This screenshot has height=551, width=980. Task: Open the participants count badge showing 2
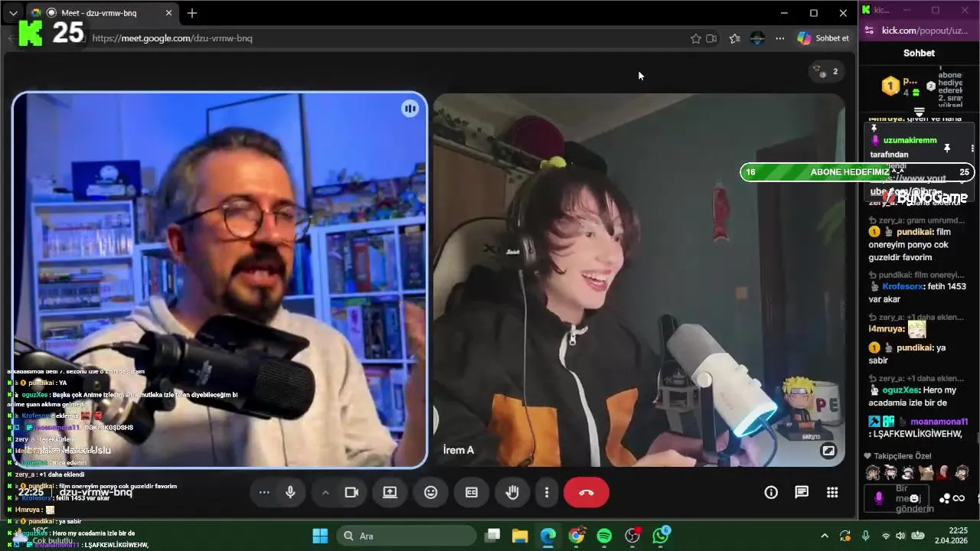(827, 71)
